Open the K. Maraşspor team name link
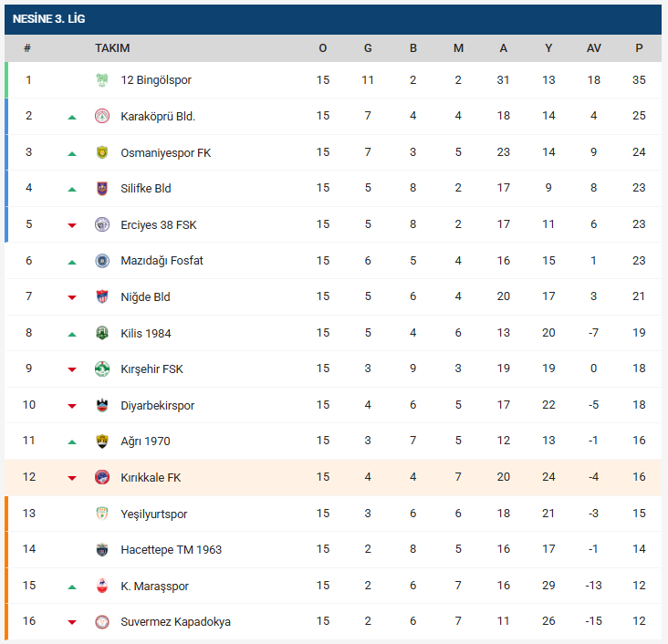 [154, 586]
